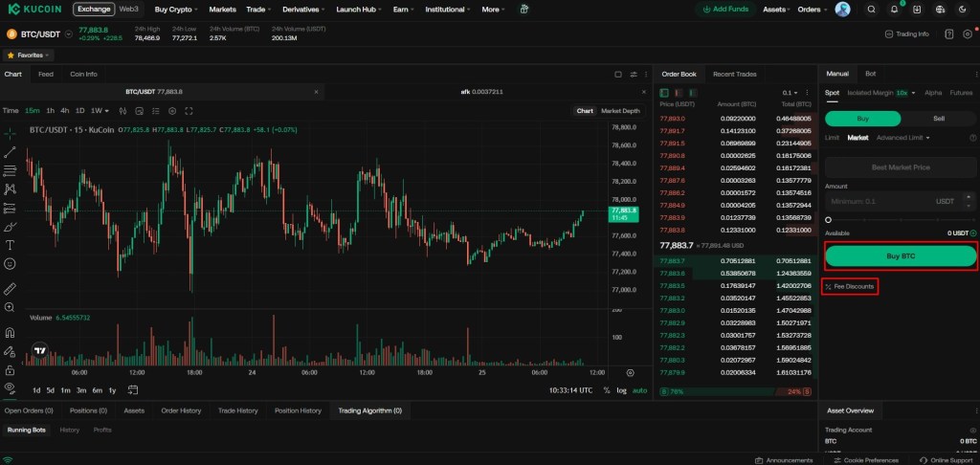
Task: Toggle auto scale on chart
Action: click(640, 390)
